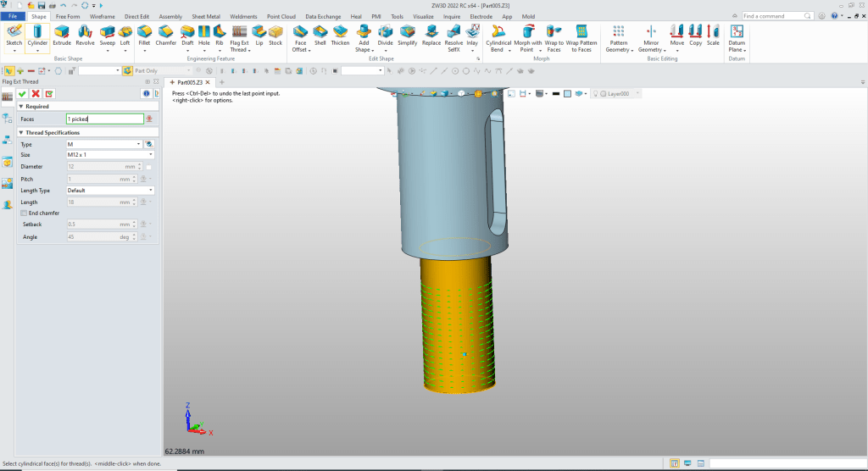This screenshot has height=471, width=868.
Task: Click the Datum Plane icon
Action: click(x=737, y=35)
